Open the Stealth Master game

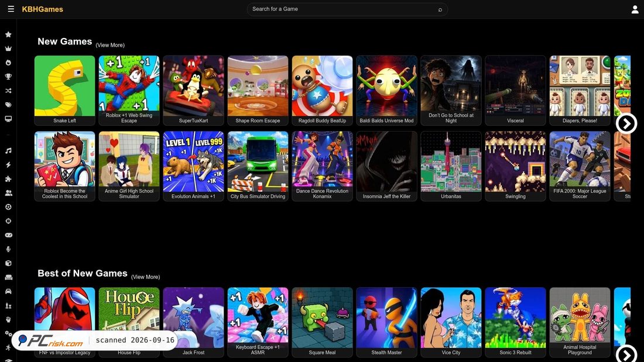coord(386,322)
